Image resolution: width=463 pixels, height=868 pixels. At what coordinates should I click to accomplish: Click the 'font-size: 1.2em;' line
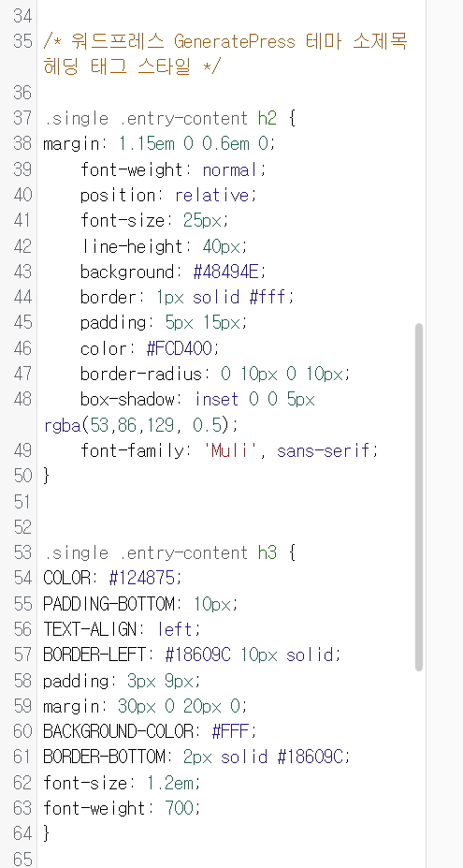pyautogui.click(x=123, y=783)
